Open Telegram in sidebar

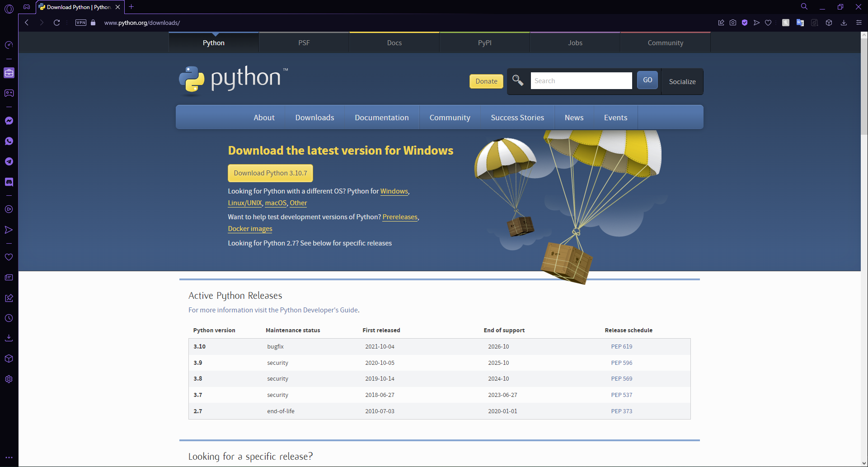click(x=9, y=161)
